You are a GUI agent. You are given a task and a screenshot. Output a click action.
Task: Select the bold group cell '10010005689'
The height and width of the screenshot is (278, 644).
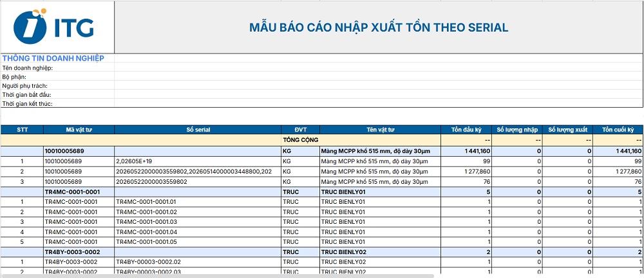[x=79, y=151]
